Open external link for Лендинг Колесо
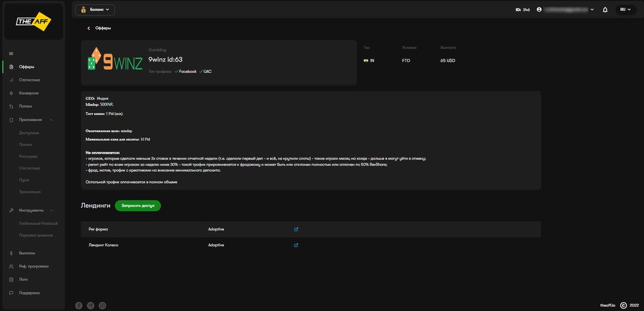Viewport: 644px width, 311px height. (296, 245)
